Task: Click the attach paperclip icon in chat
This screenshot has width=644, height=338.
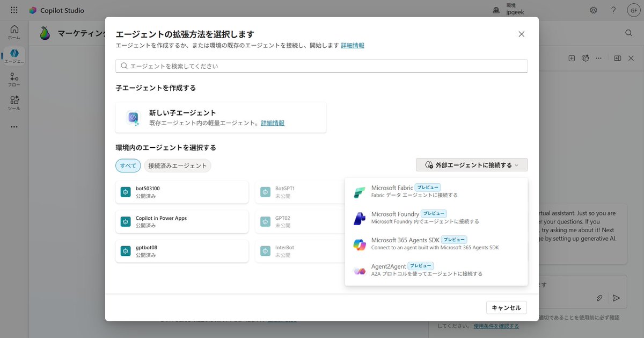Action: click(x=599, y=297)
